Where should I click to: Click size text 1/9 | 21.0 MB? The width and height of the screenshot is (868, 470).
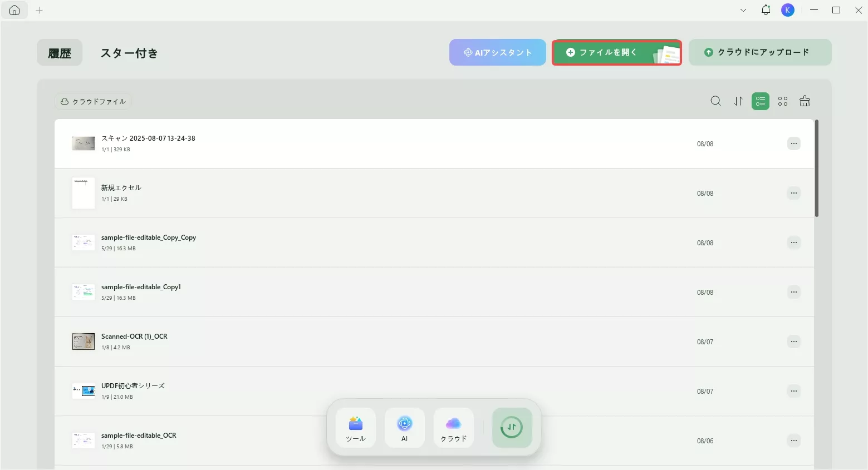tap(117, 397)
